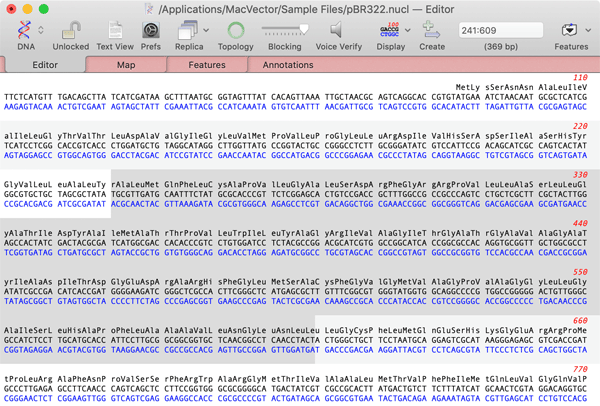Click the green zoom window button
Viewport: 600px width, 406px height.
tap(44, 9)
